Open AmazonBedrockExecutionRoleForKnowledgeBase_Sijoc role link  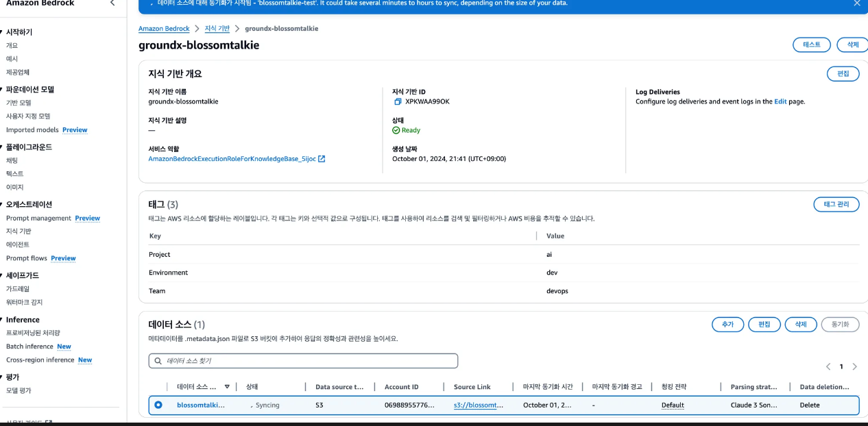[232, 159]
